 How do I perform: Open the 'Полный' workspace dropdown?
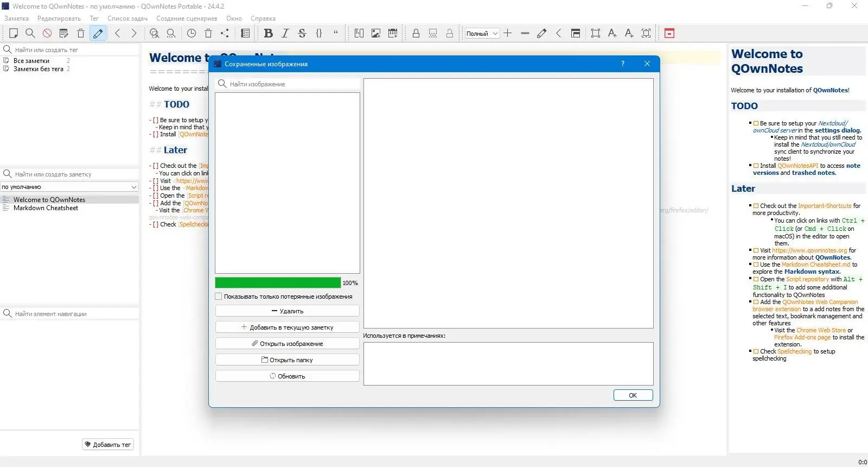click(x=482, y=33)
